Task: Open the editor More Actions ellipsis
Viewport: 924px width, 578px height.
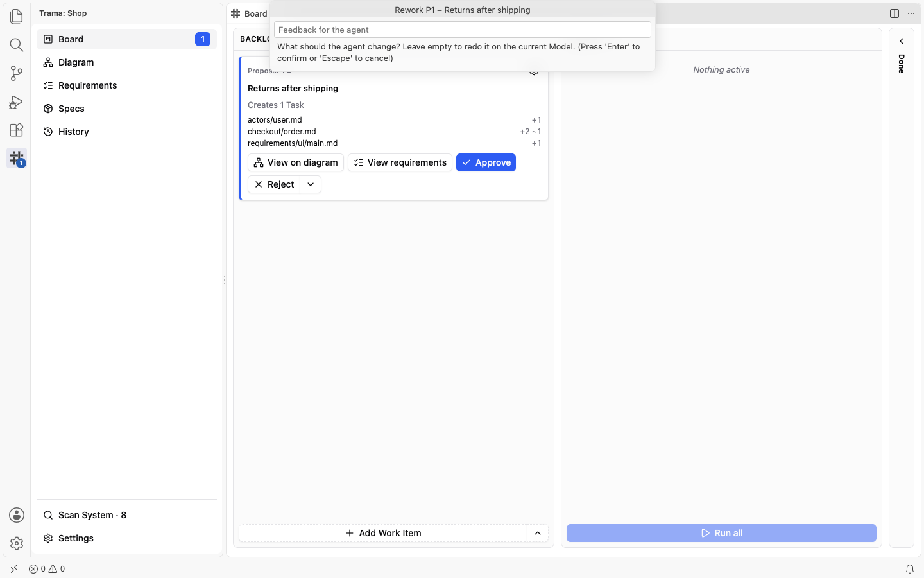Action: (911, 13)
